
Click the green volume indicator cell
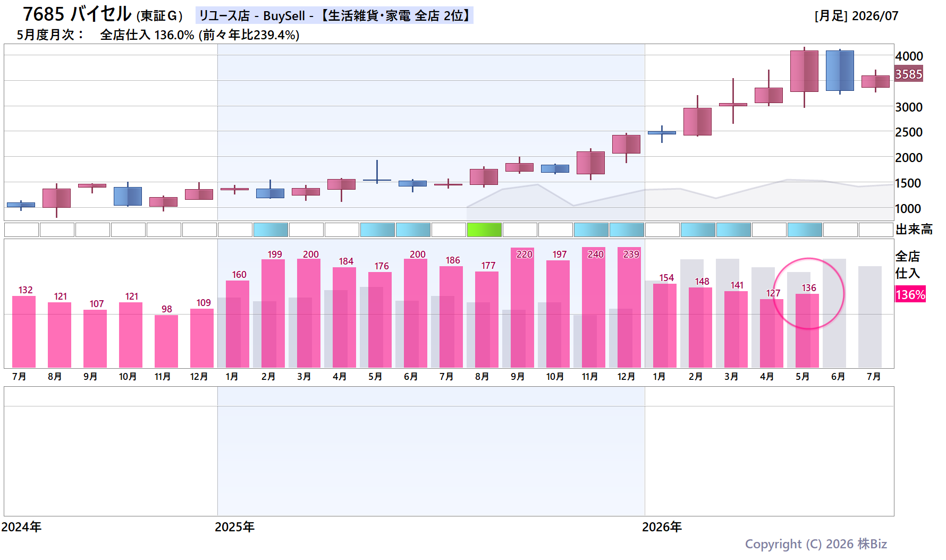tap(484, 230)
